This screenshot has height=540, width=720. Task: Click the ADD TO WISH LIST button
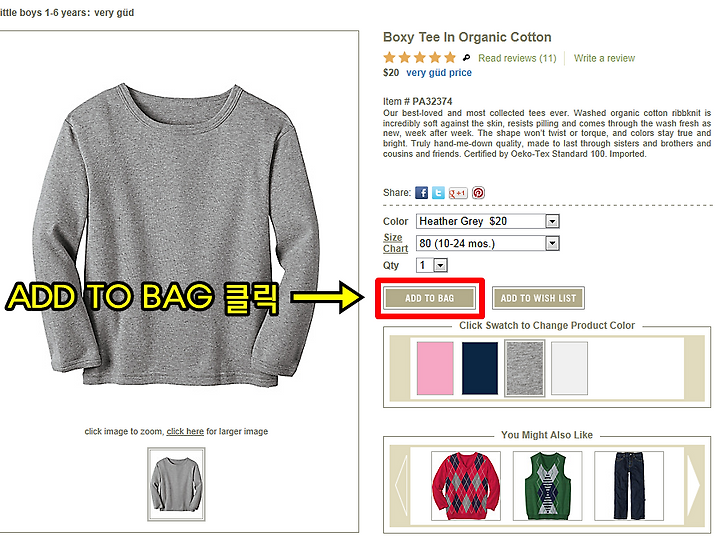point(538,298)
